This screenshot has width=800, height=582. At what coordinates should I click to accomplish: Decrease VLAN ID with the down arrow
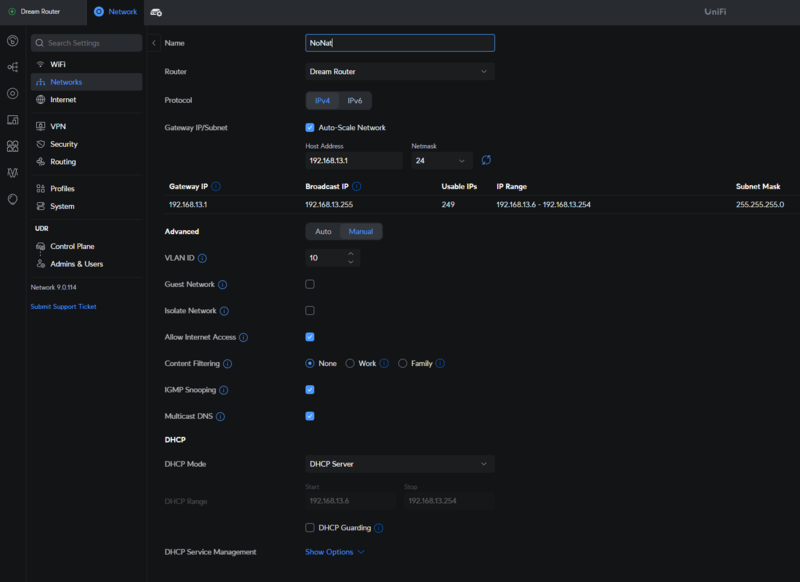351,262
